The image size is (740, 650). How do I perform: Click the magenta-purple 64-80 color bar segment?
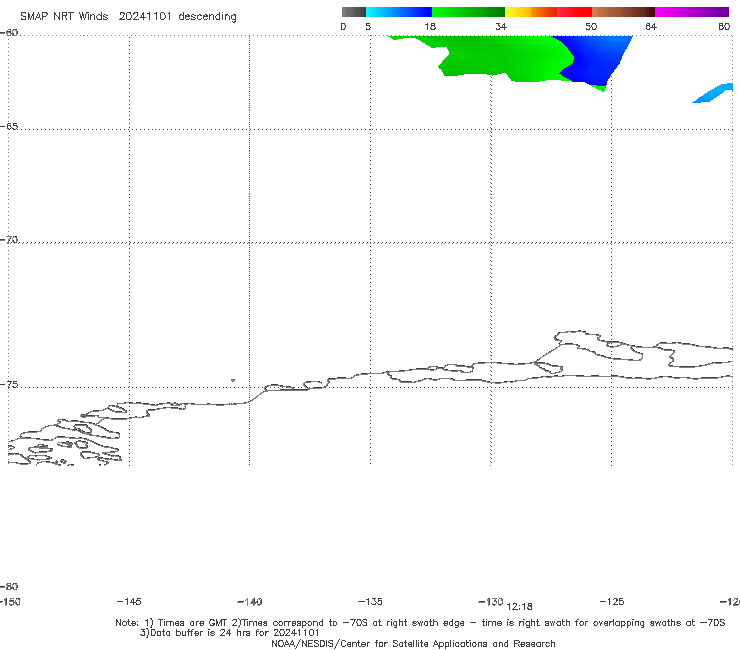[x=692, y=12]
